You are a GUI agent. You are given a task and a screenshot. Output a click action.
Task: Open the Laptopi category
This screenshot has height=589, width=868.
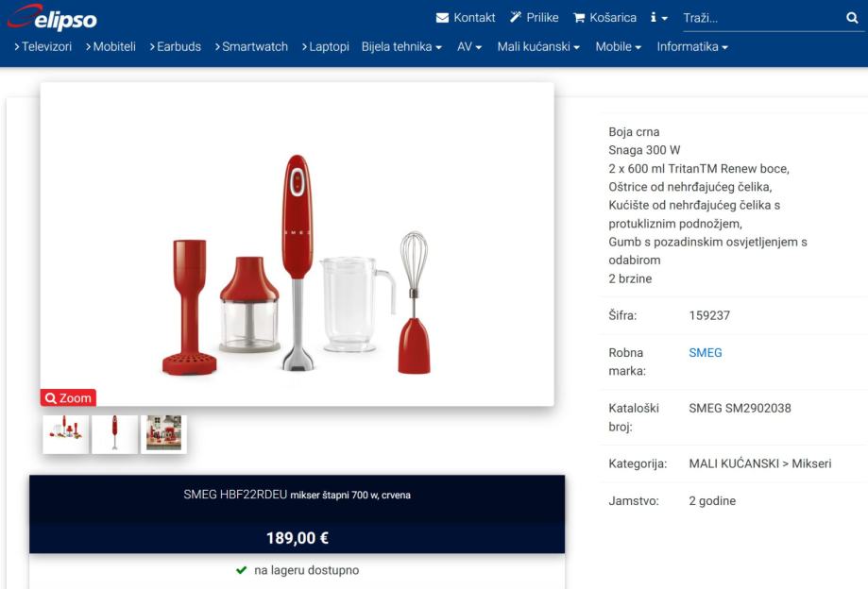[326, 46]
